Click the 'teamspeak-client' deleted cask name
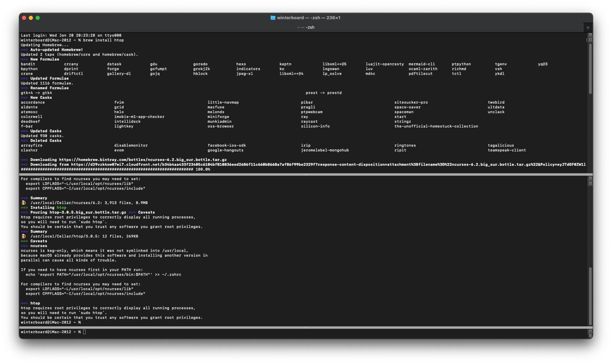The width and height of the screenshot is (612, 364). [507, 150]
